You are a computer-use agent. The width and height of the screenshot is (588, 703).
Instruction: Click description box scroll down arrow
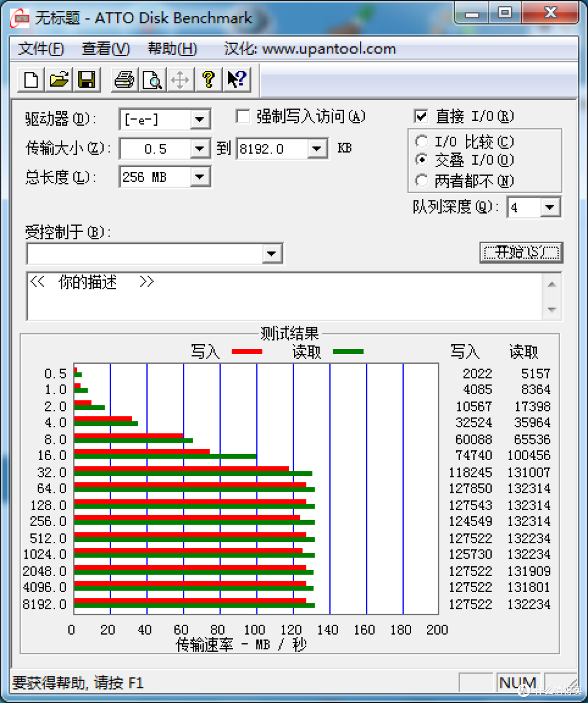pos(552,309)
